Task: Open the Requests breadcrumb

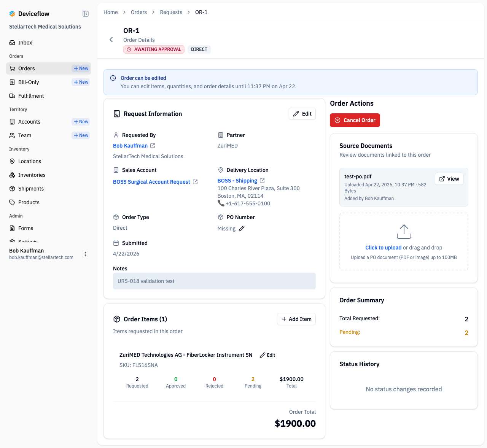Action: coord(171,12)
